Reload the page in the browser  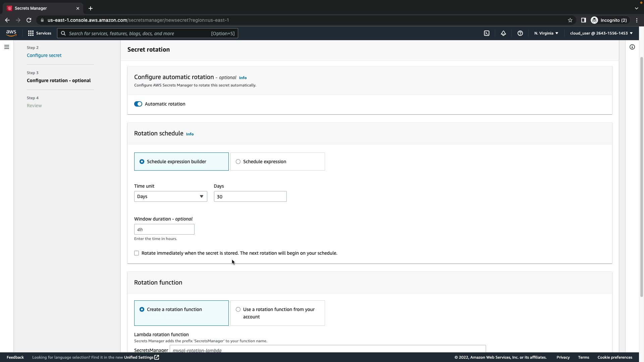29,20
